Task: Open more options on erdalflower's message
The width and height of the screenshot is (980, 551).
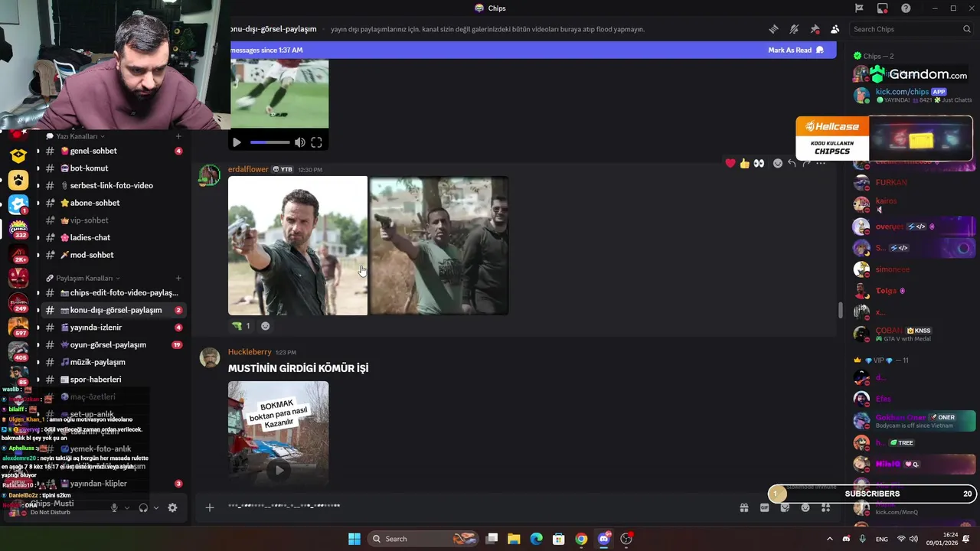Action: [x=821, y=163]
